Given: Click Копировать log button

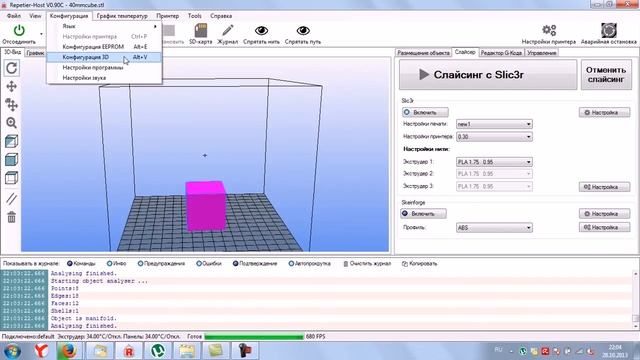Looking at the screenshot, I should tap(420, 264).
